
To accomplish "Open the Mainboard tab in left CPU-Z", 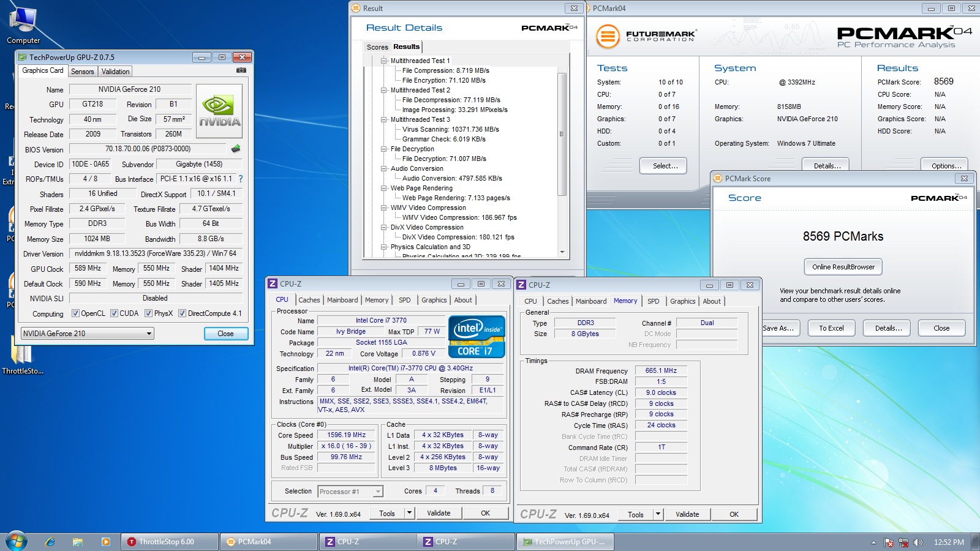I will 342,300.
